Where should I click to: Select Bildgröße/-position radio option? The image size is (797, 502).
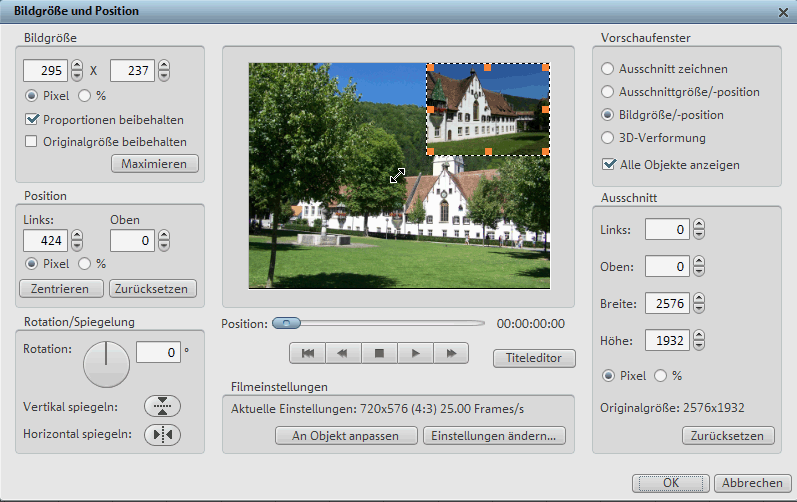pos(607,115)
